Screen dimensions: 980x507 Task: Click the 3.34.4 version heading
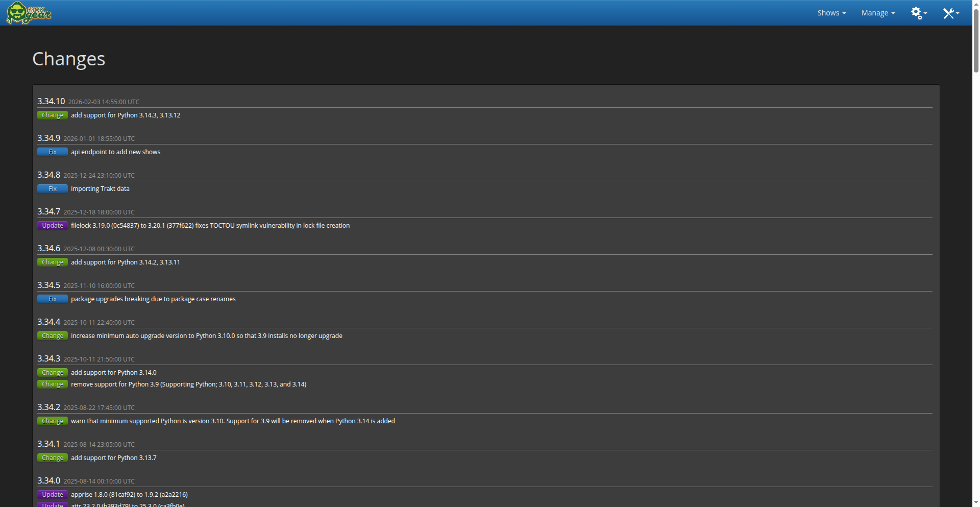coord(48,322)
